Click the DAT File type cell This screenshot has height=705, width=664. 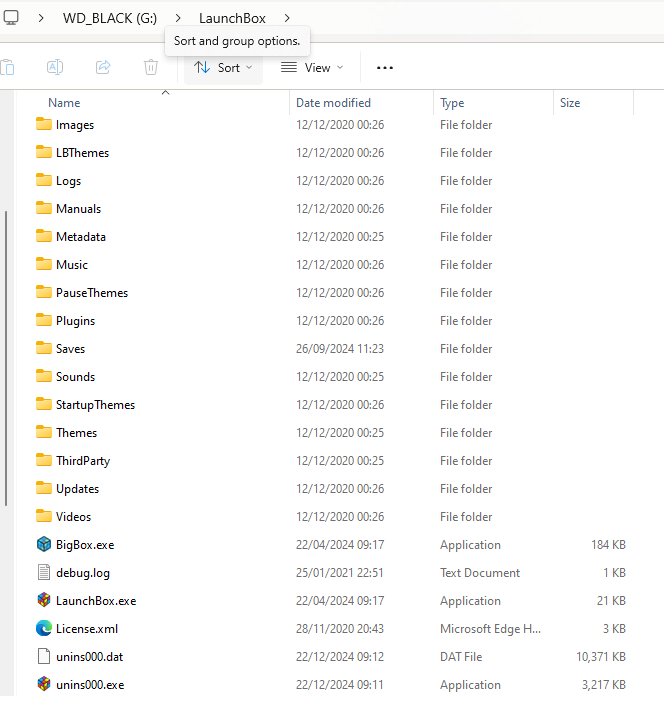[x=461, y=657]
